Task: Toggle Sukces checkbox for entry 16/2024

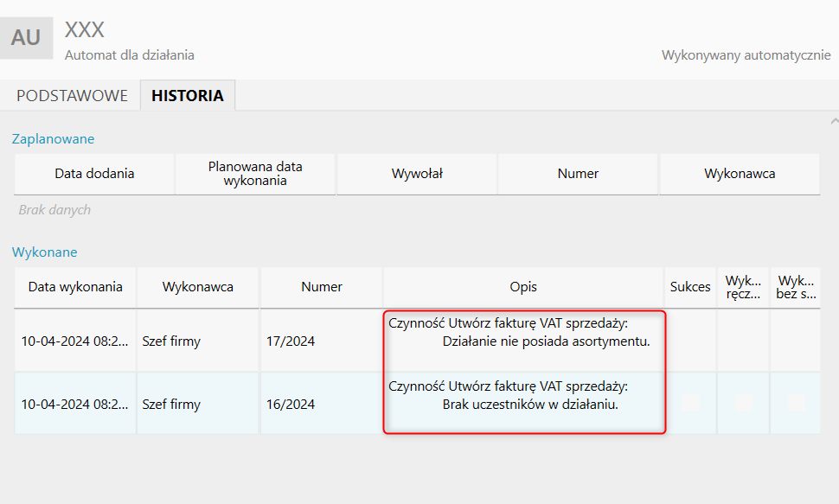Action: [690, 403]
